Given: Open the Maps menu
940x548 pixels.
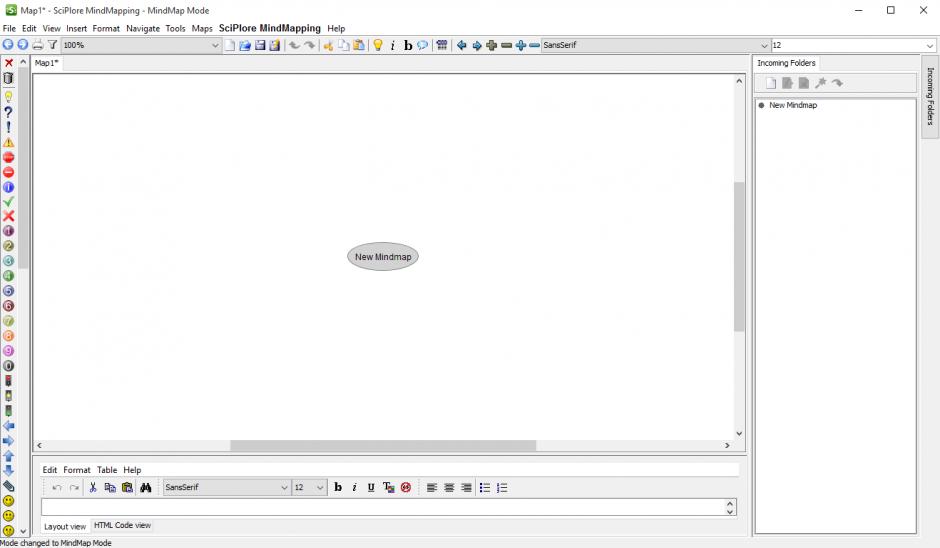Looking at the screenshot, I should click(x=202, y=28).
